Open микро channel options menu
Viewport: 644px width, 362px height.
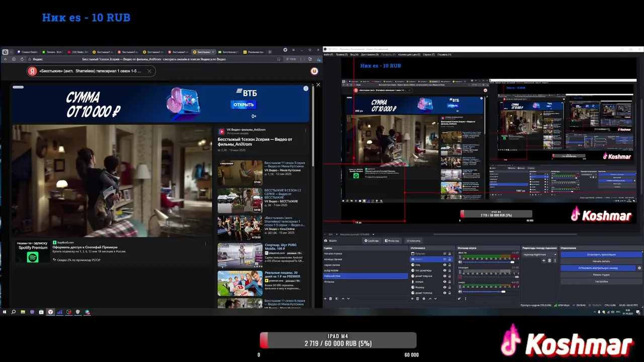(x=460, y=287)
